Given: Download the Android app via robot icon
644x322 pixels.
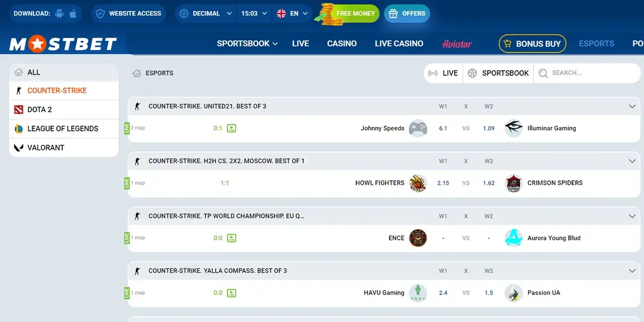Looking at the screenshot, I should click(59, 13).
